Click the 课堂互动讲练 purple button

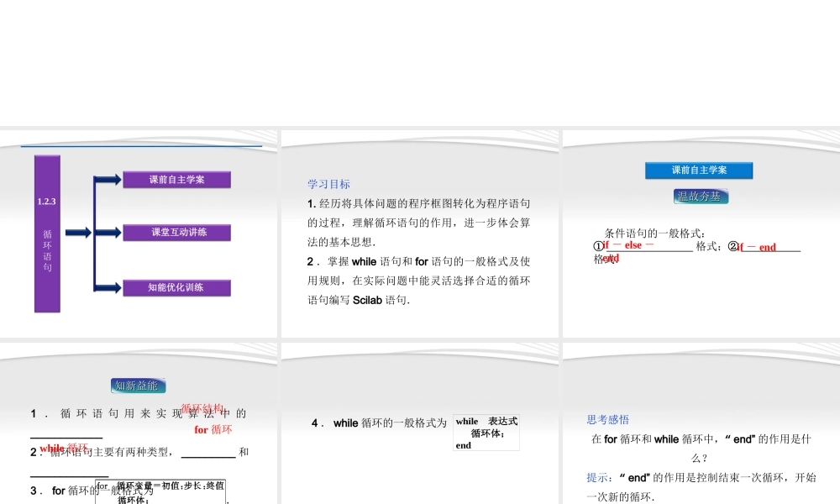pos(176,233)
